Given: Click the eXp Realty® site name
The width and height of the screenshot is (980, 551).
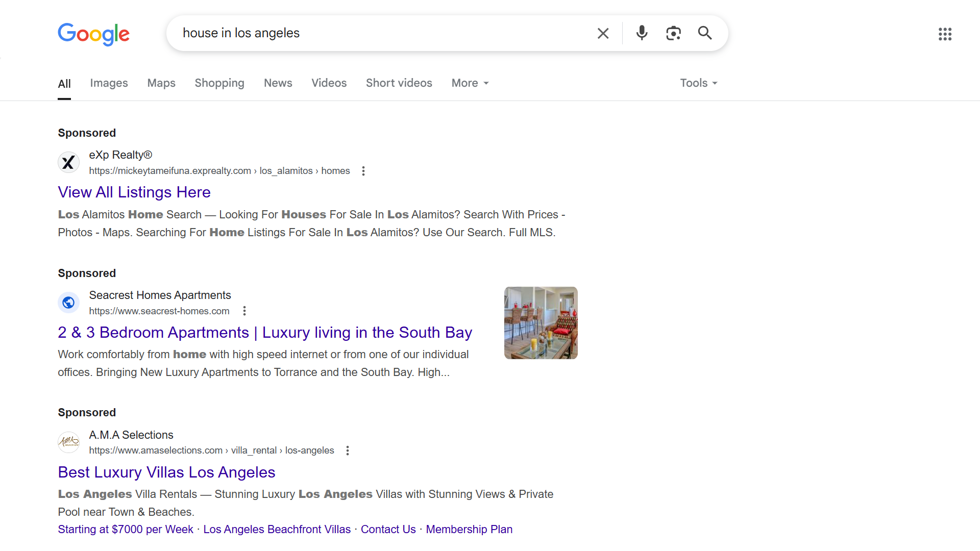Looking at the screenshot, I should coord(120,155).
